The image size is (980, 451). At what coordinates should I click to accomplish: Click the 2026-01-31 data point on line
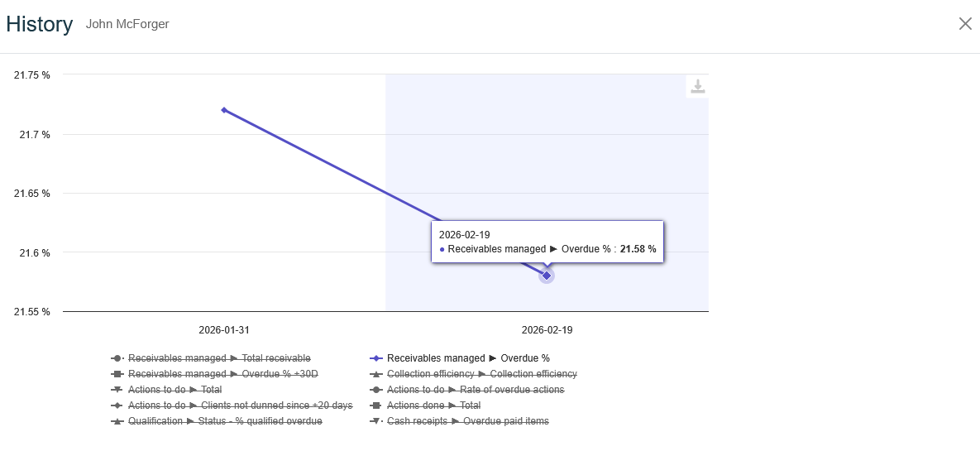click(224, 110)
